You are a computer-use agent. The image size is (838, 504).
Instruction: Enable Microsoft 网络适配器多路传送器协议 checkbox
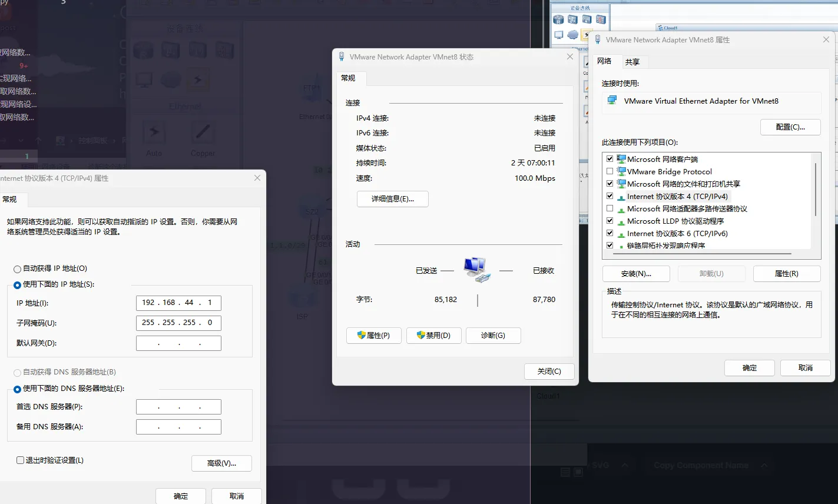tap(610, 208)
